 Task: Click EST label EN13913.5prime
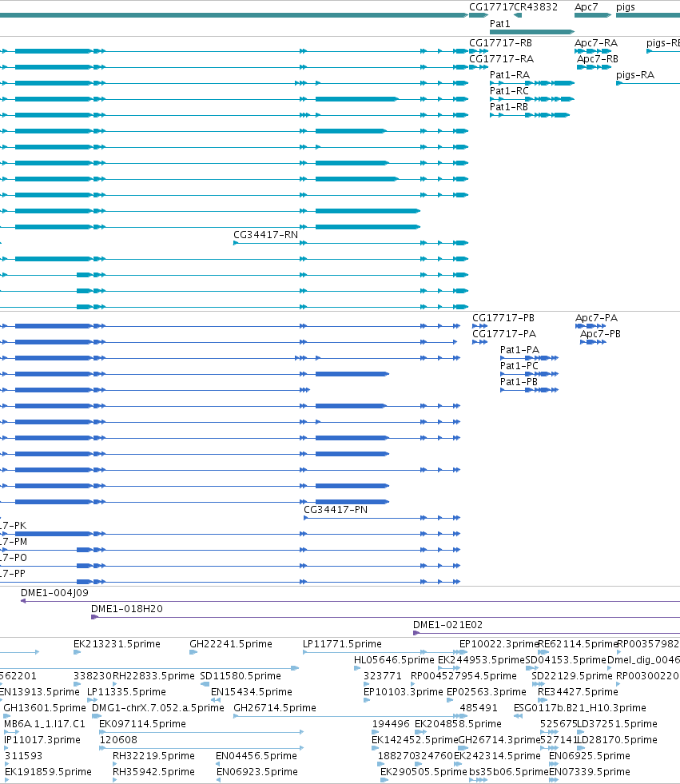coord(39,692)
